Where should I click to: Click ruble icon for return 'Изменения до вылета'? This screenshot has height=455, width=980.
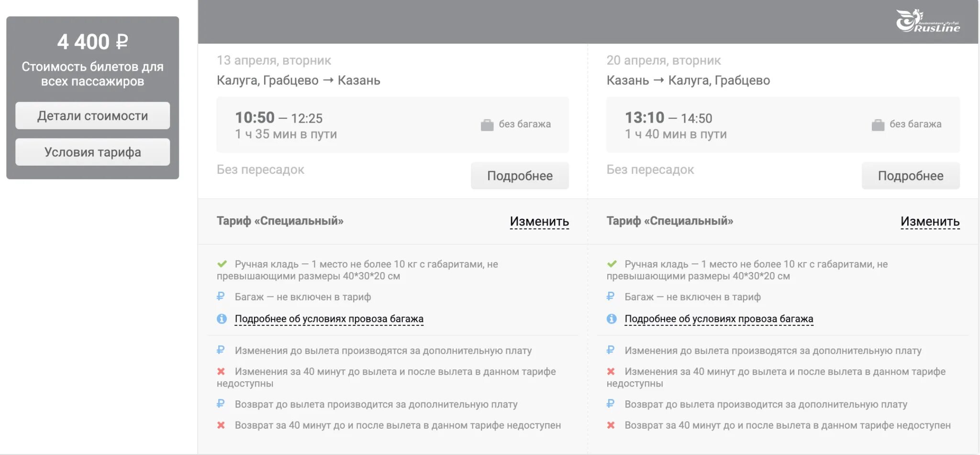tap(611, 350)
